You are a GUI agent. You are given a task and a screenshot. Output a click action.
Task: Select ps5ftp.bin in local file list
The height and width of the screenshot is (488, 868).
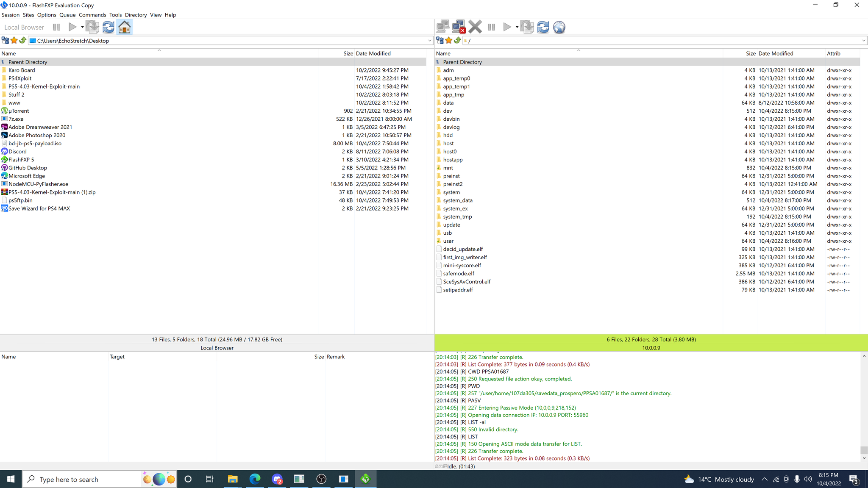tap(20, 200)
